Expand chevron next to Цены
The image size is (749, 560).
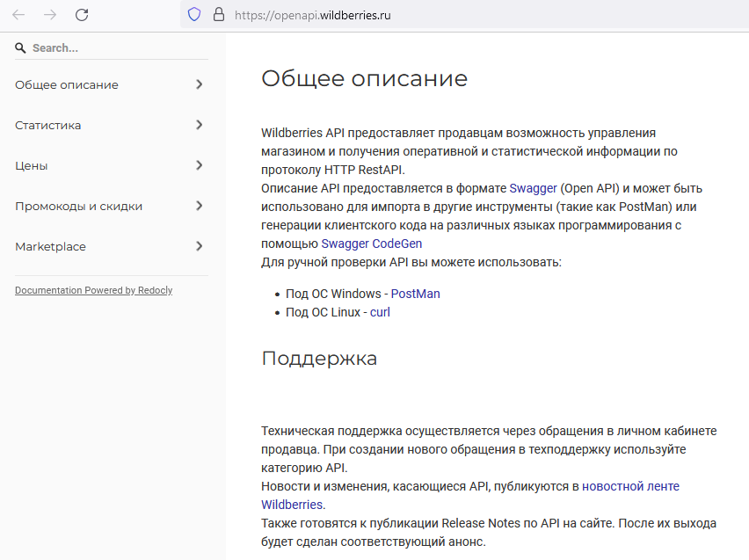[x=200, y=165]
